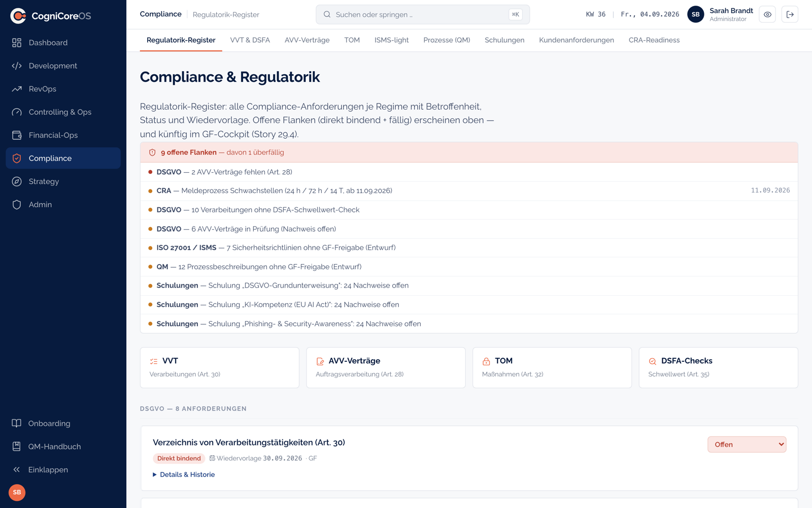The height and width of the screenshot is (508, 812).
Task: Open the Prozesse (QM) tab
Action: click(447, 40)
